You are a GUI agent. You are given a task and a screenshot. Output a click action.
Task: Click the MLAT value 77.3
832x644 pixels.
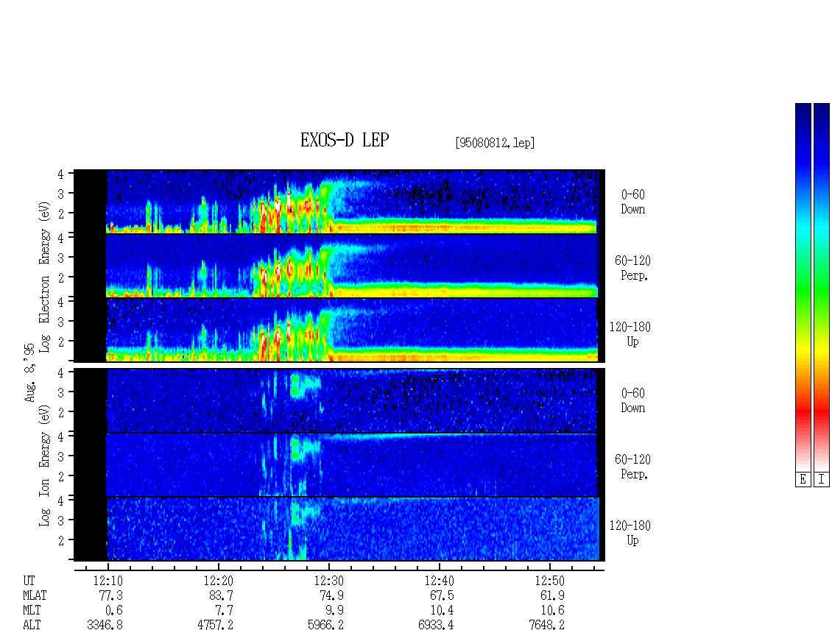point(110,595)
